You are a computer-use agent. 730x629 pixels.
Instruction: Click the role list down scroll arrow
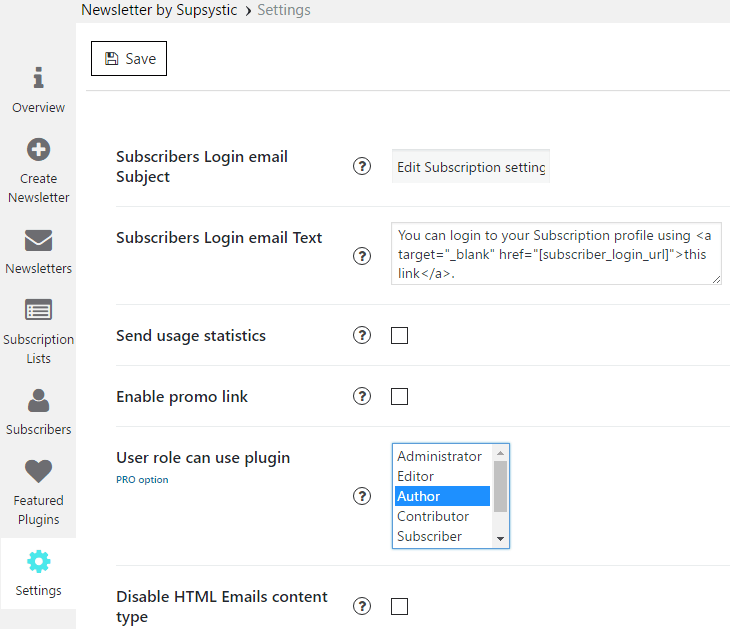tap(500, 539)
